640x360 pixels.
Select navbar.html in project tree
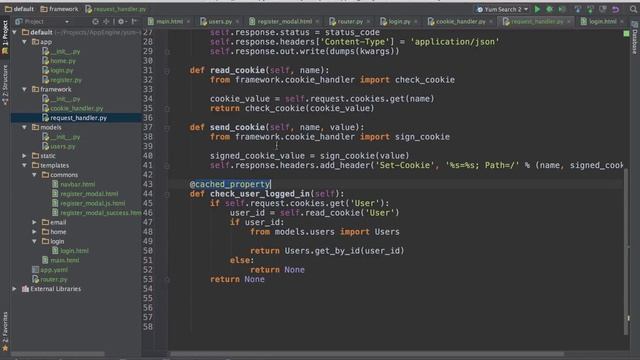tap(78, 184)
